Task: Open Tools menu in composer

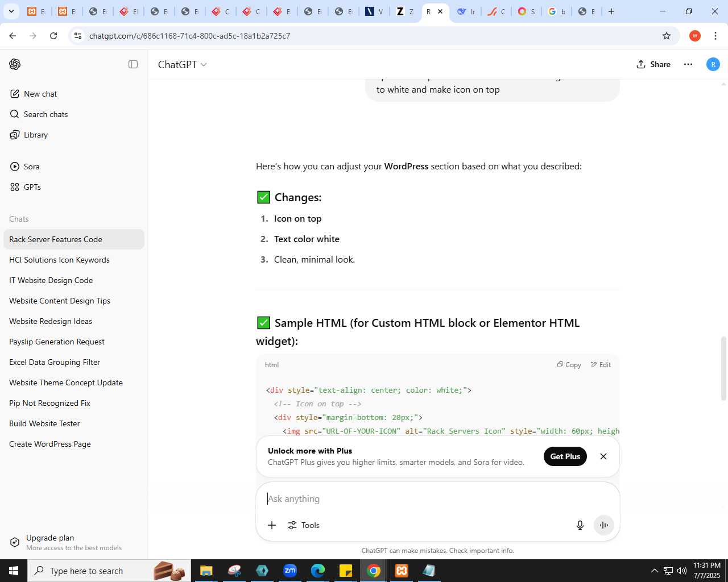Action: (x=304, y=525)
